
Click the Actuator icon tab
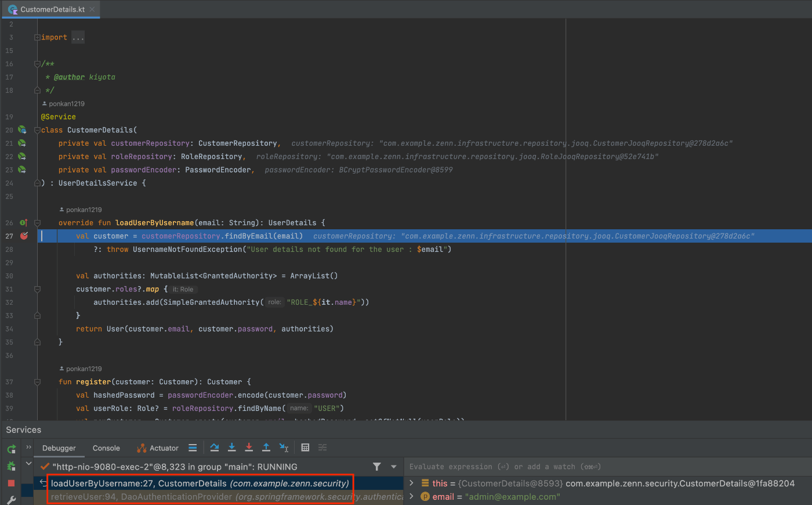click(x=158, y=448)
